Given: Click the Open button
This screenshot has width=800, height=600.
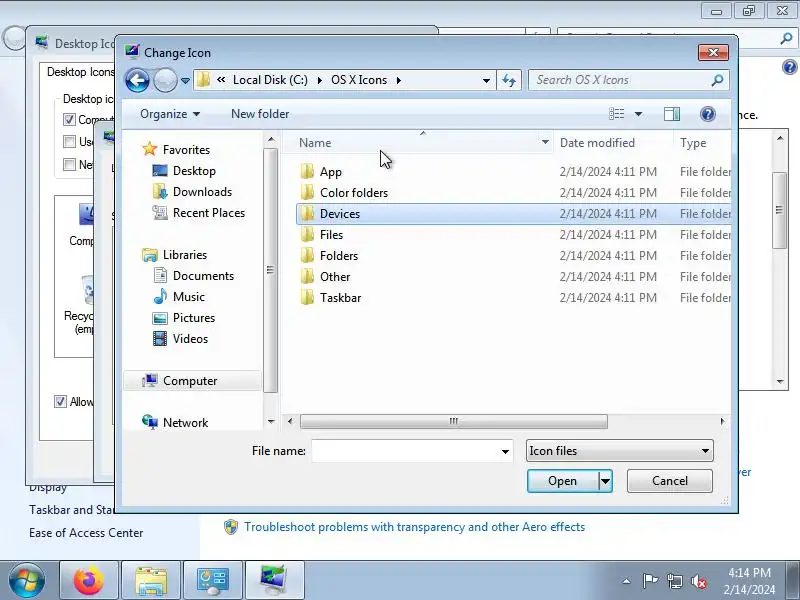Looking at the screenshot, I should pyautogui.click(x=562, y=481).
